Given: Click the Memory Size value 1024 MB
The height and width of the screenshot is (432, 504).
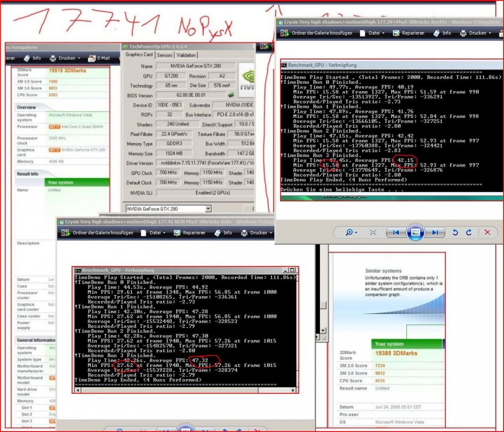Looking at the screenshot, I should pyautogui.click(x=174, y=154).
